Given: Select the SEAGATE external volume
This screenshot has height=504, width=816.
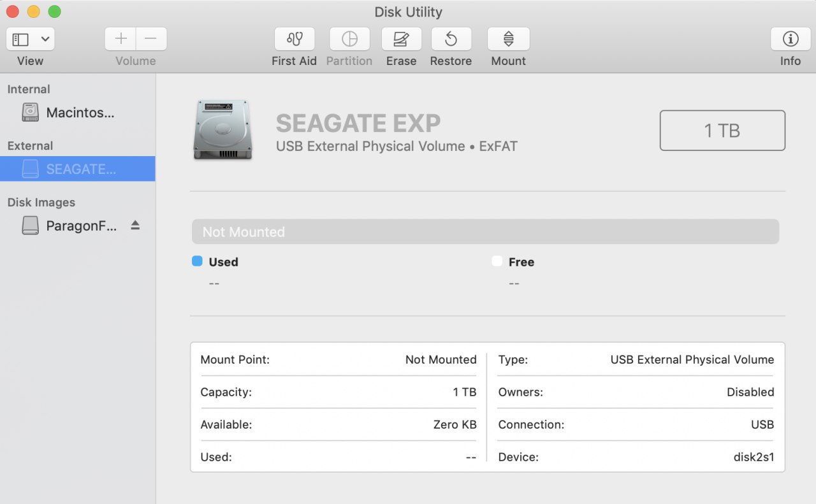Looking at the screenshot, I should (78, 169).
